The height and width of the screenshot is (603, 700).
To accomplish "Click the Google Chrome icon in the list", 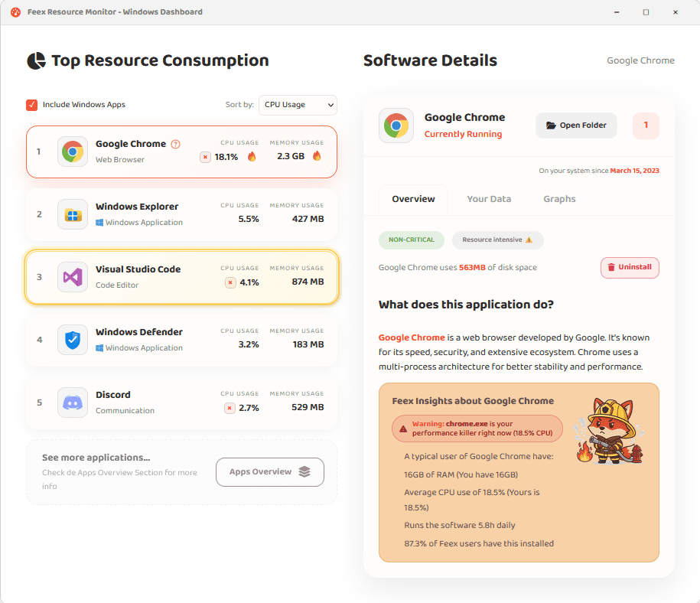I will tap(73, 152).
